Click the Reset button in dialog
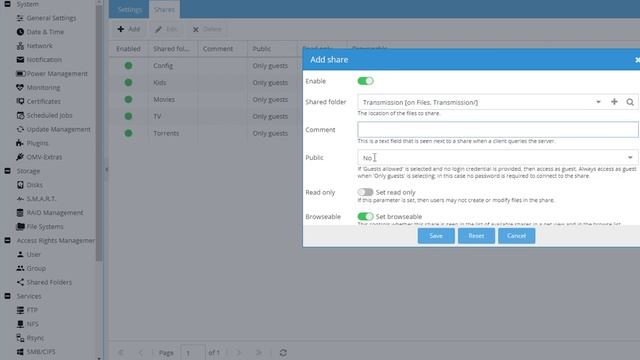 [476, 236]
